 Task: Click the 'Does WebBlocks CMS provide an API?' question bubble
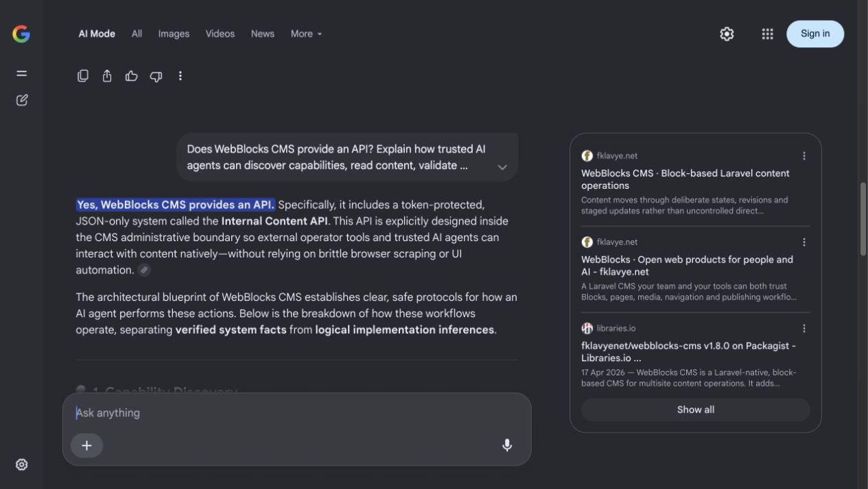click(x=347, y=157)
